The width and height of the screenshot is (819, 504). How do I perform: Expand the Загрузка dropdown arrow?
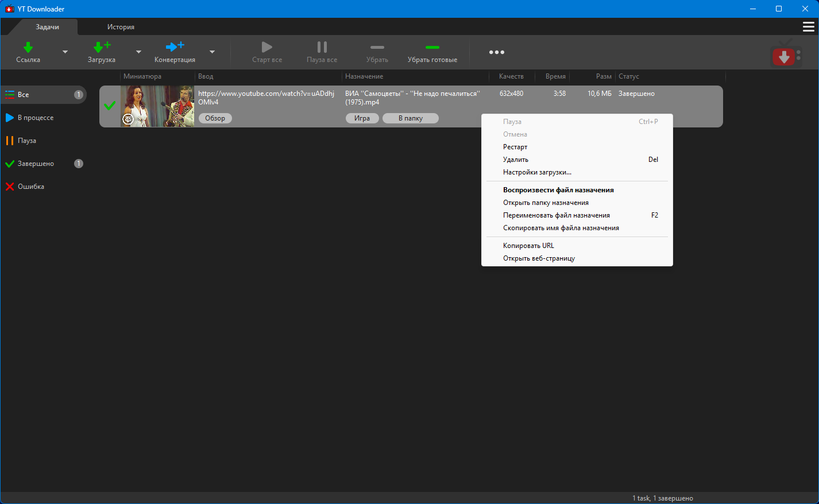pyautogui.click(x=138, y=52)
